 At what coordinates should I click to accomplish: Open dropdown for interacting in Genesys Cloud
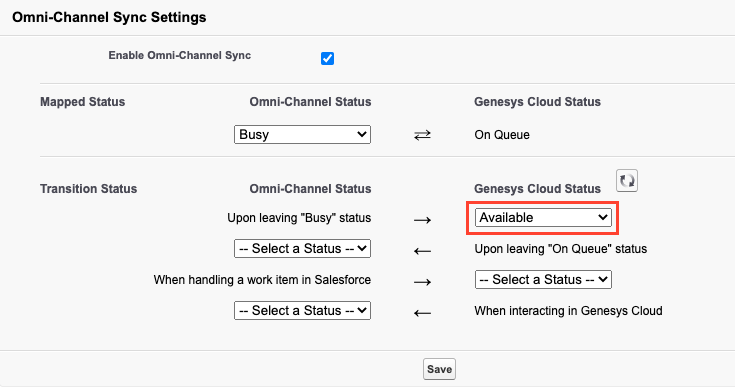coord(302,310)
